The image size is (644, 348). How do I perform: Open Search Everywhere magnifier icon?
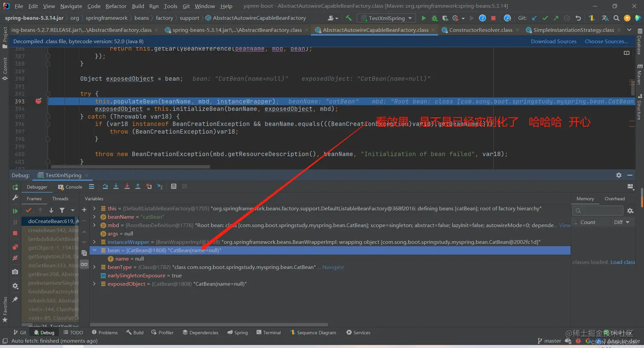(x=616, y=18)
